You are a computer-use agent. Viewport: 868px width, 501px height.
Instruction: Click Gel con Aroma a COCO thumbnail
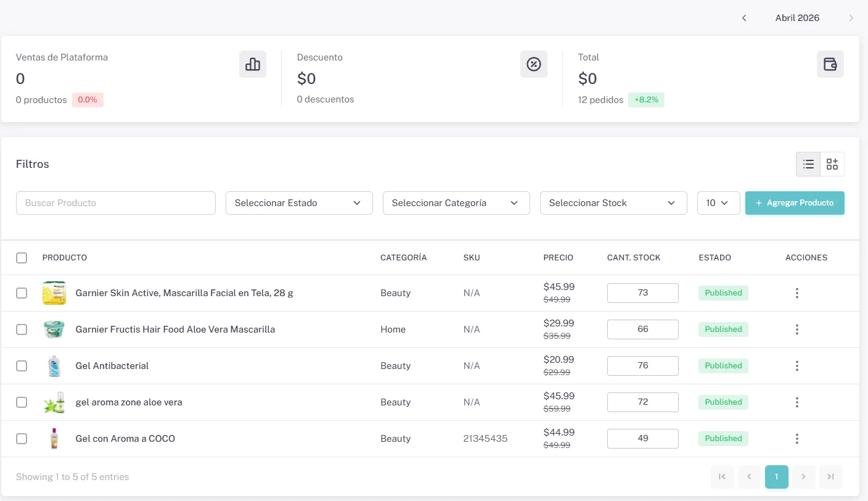click(x=54, y=439)
